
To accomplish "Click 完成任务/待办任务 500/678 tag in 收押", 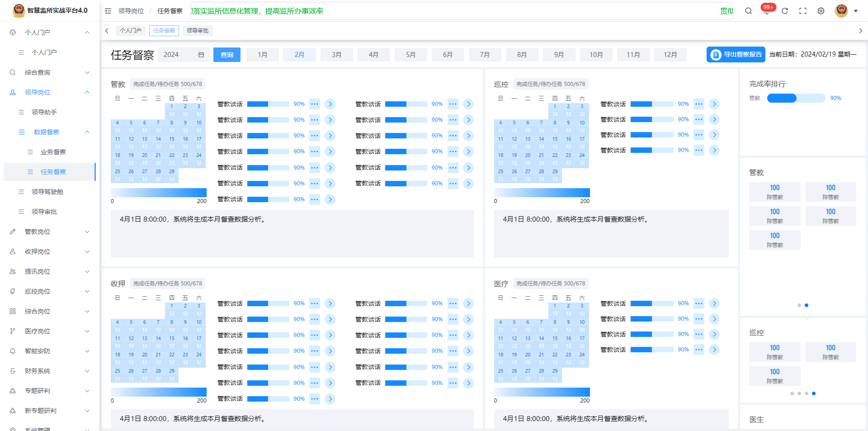I will coord(168,284).
